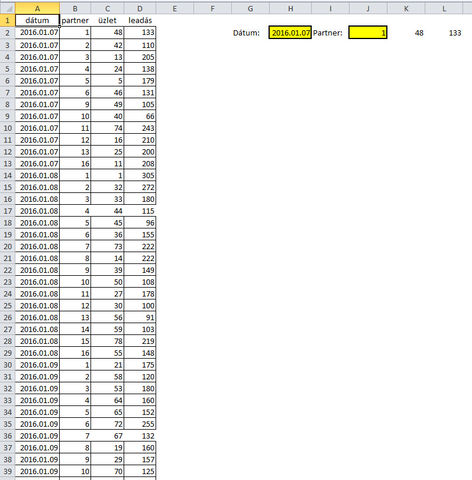Click the 'üzlet' header cell

[107, 20]
